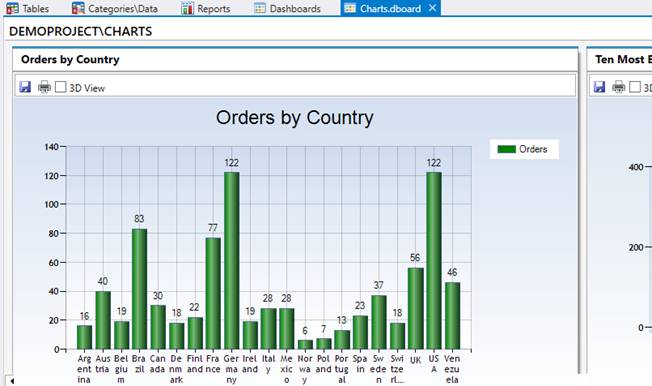
Task: Click the Dashboards tab icon
Action: [x=260, y=8]
